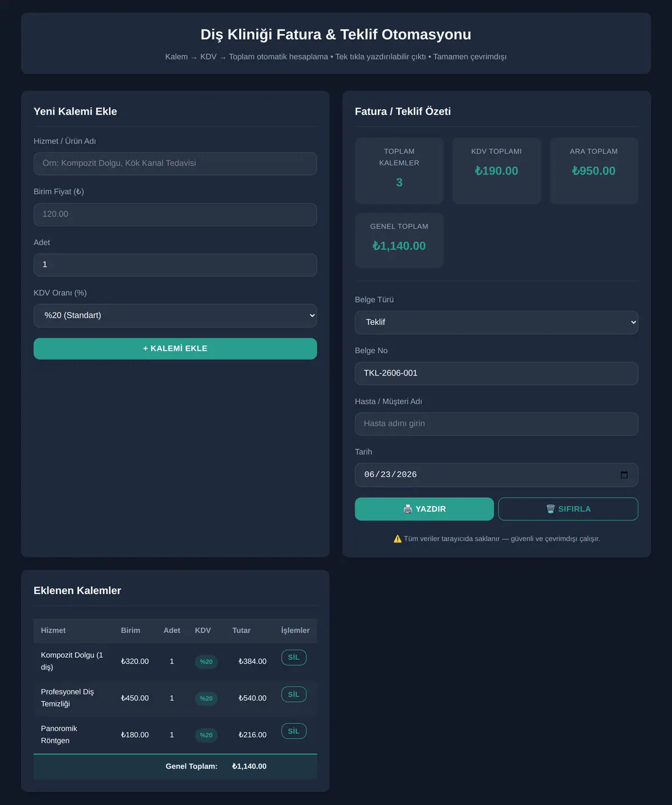The width and height of the screenshot is (672, 805).
Task: Click the page title Diş Kliniği Fatura & Teklif Otomasyonu
Action: 336,35
